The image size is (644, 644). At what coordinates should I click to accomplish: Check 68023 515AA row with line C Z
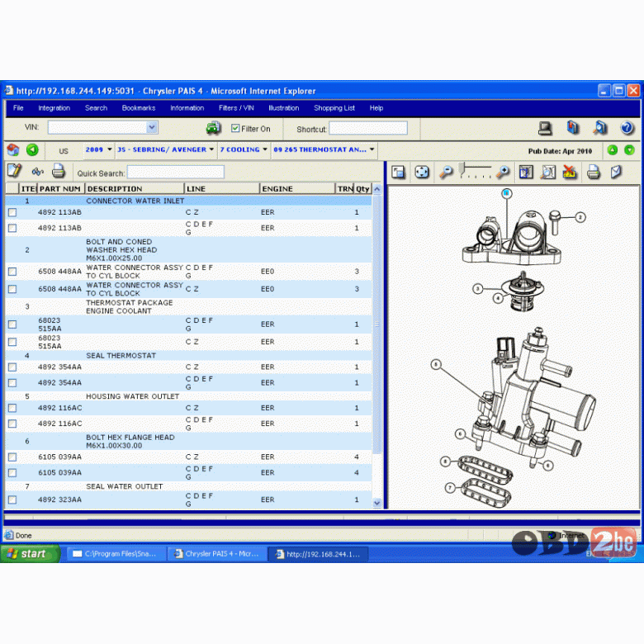[12, 342]
